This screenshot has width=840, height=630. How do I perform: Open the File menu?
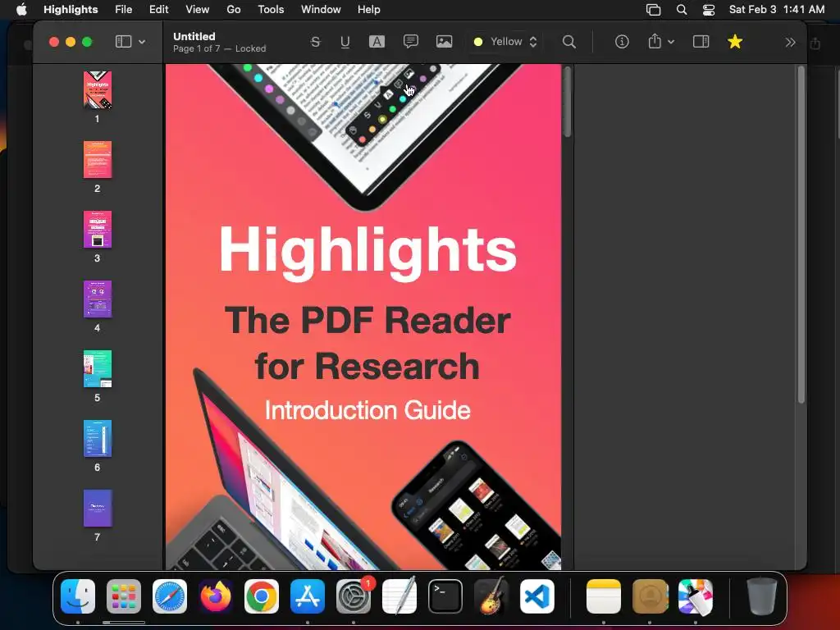[x=123, y=10]
